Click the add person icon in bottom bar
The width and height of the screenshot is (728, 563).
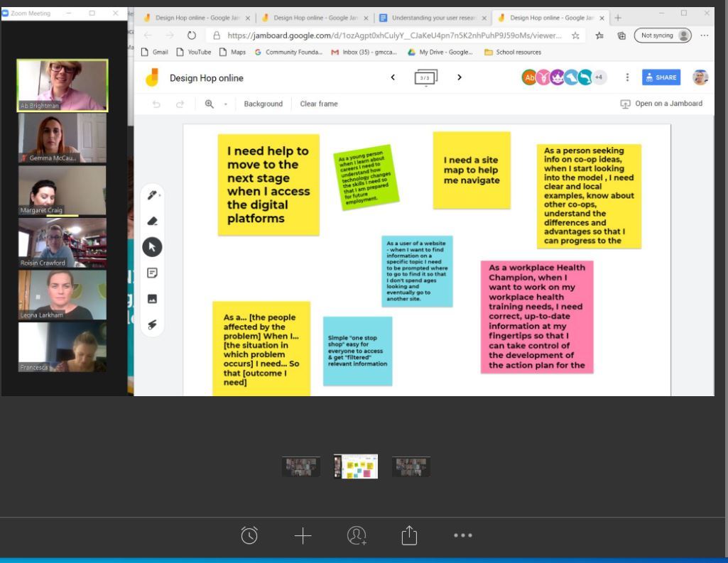point(356,535)
